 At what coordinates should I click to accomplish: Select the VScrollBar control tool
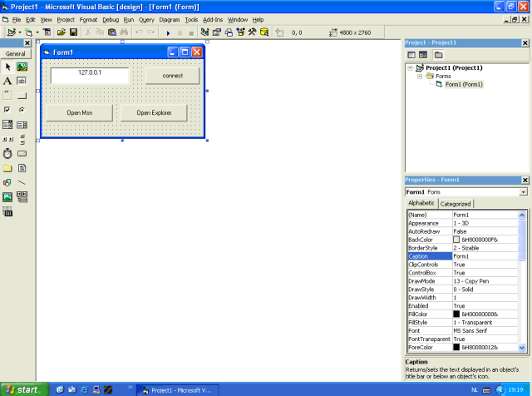click(22, 139)
